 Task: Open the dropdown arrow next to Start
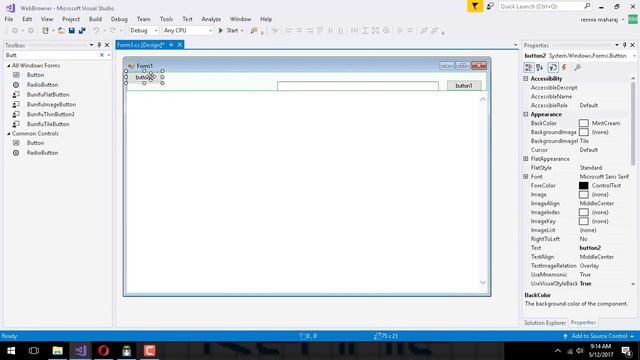pyautogui.click(x=242, y=31)
